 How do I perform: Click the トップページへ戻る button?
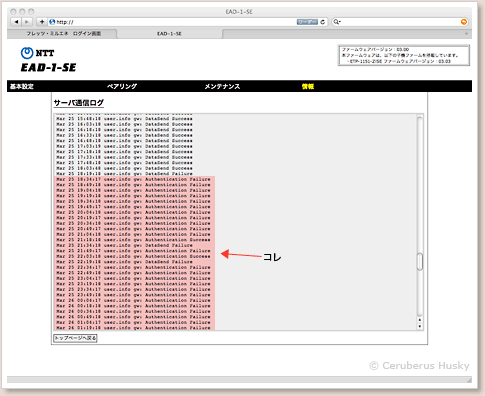click(75, 338)
